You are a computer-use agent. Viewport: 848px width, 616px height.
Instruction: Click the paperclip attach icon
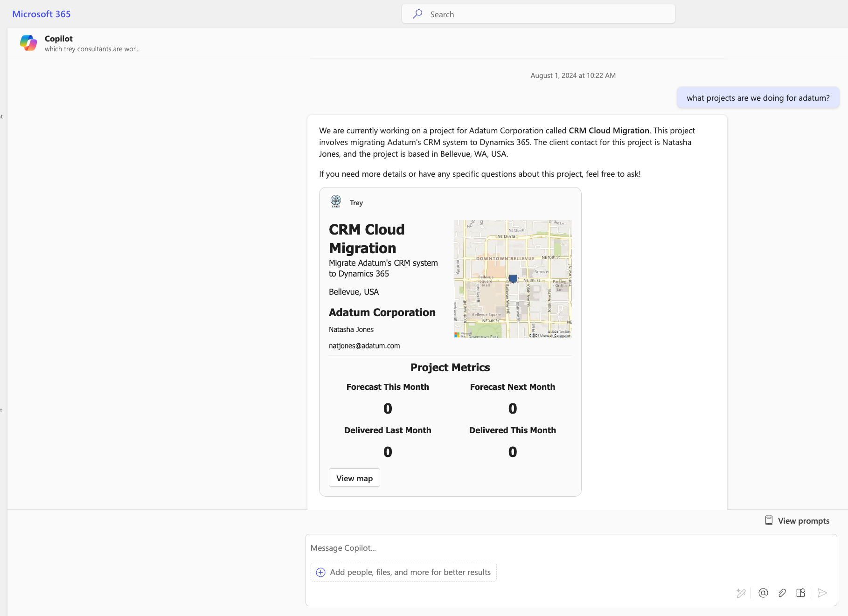(782, 593)
